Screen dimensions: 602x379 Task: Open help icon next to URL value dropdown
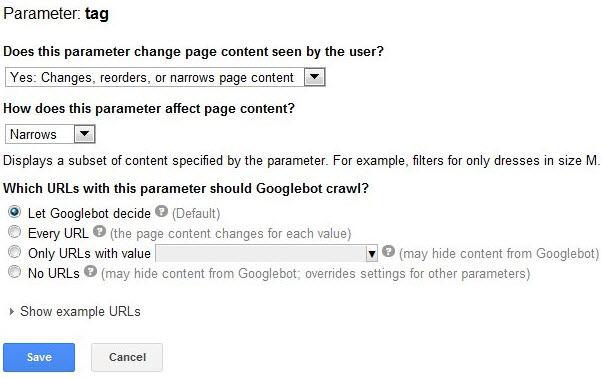point(389,251)
